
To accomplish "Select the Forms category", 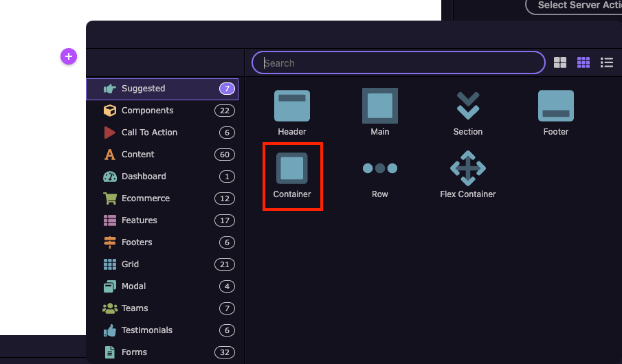I will click(162, 352).
